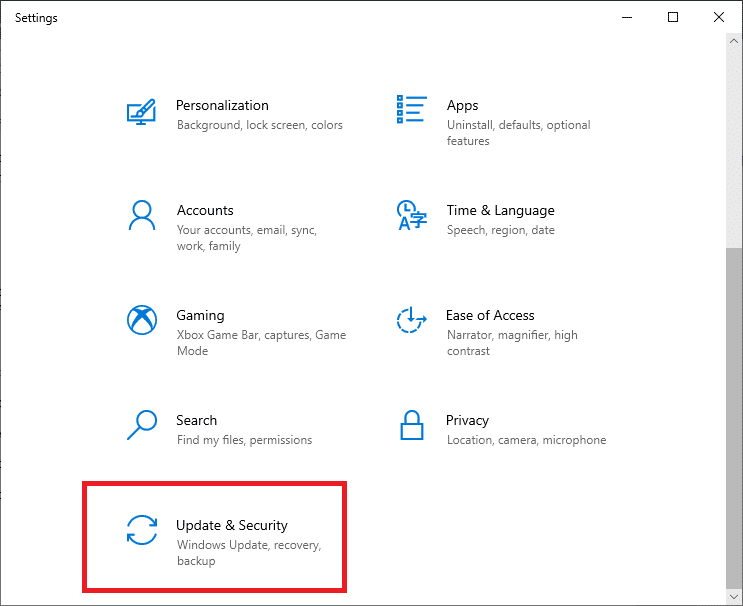Open the Personalization settings heading
The width and height of the screenshot is (743, 606).
222,105
